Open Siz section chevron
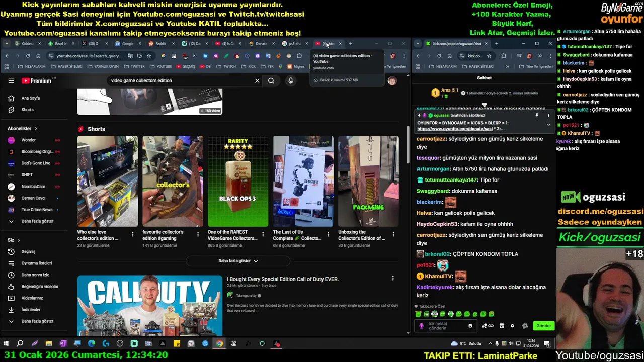 pyautogui.click(x=19, y=240)
